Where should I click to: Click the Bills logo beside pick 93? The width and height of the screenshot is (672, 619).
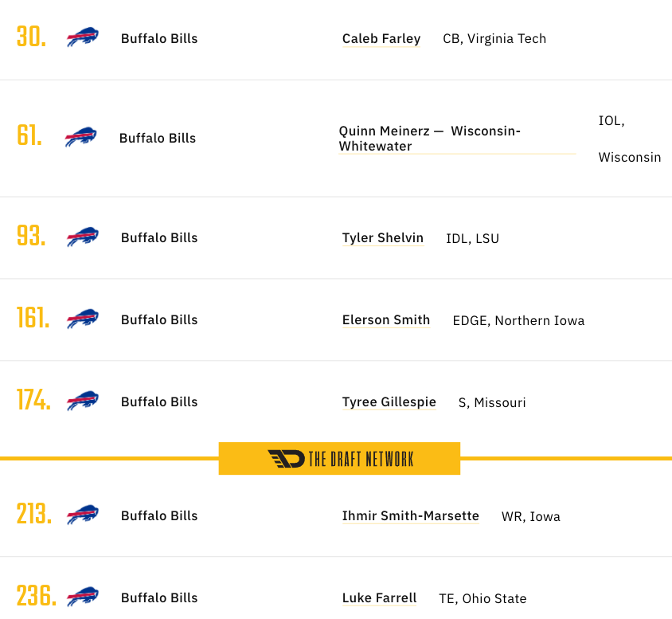83,237
